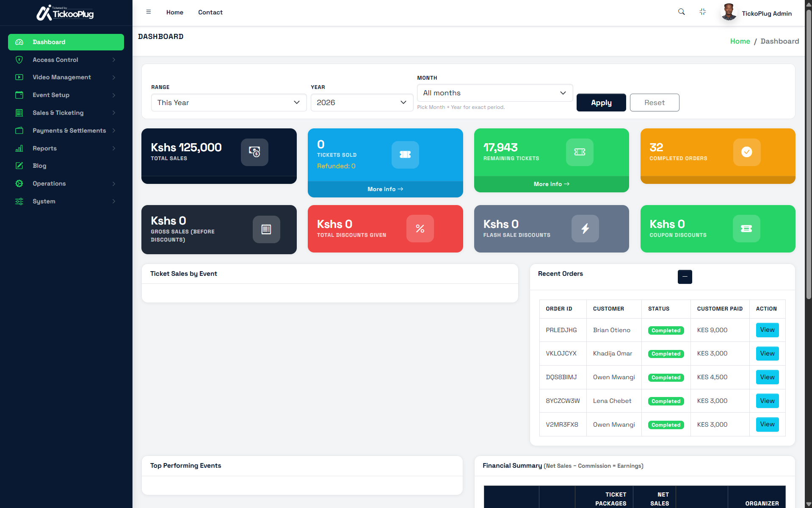Click the Blog pencil icon in the sidebar
Image resolution: width=812 pixels, height=508 pixels.
[x=19, y=166]
